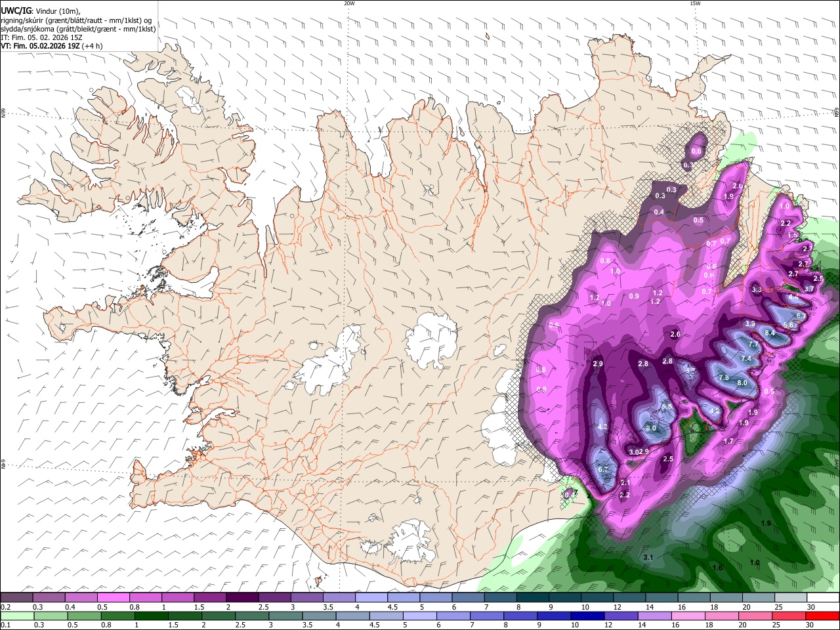This screenshot has height=630, width=840.
Task: Select the IT: Fim. 05. 02. 2026 15Z line
Action: [43, 37]
